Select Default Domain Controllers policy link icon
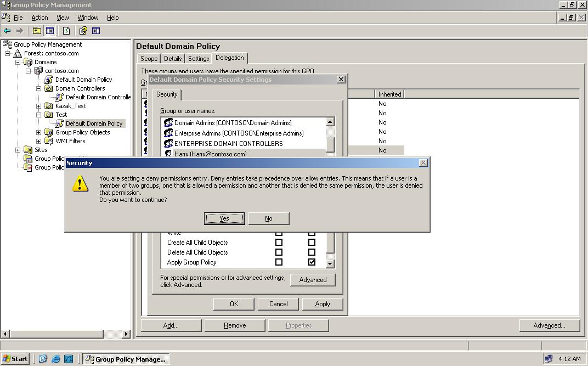Image resolution: width=588 pixels, height=366 pixels. (x=59, y=97)
